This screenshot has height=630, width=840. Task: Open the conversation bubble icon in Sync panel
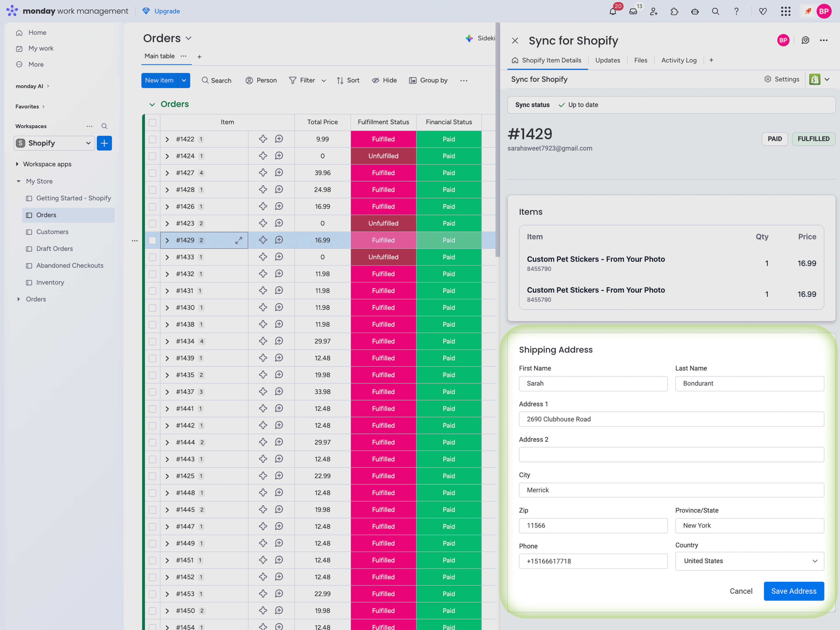pos(805,40)
